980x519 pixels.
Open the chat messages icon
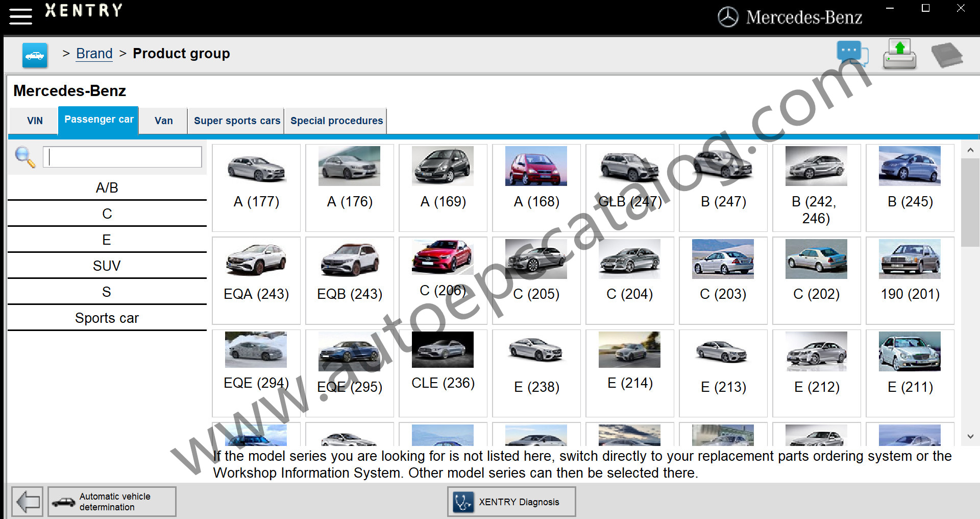pyautogui.click(x=852, y=54)
